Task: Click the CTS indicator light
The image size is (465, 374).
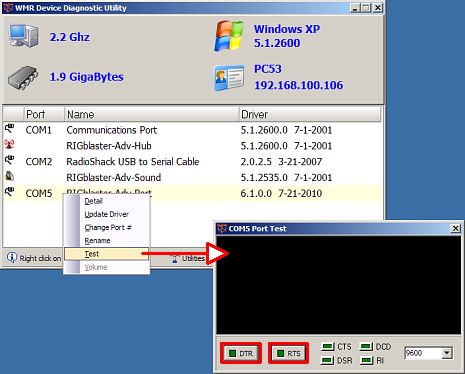Action: point(328,347)
